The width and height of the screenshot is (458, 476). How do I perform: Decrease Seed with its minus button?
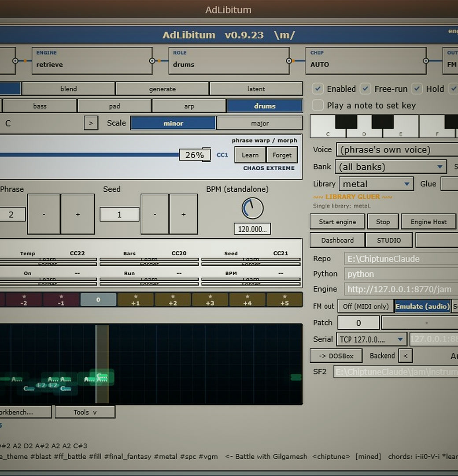[155, 214]
